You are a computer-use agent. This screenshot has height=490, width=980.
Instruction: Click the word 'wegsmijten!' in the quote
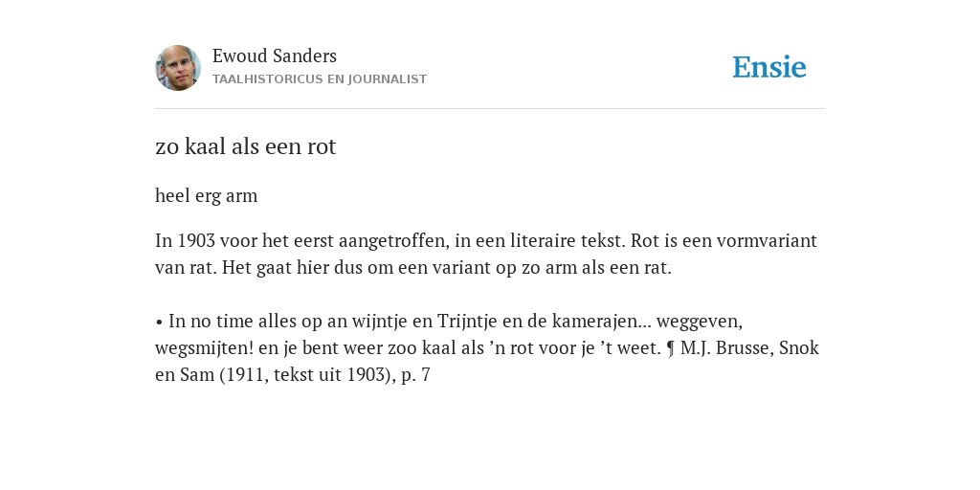[x=204, y=348]
